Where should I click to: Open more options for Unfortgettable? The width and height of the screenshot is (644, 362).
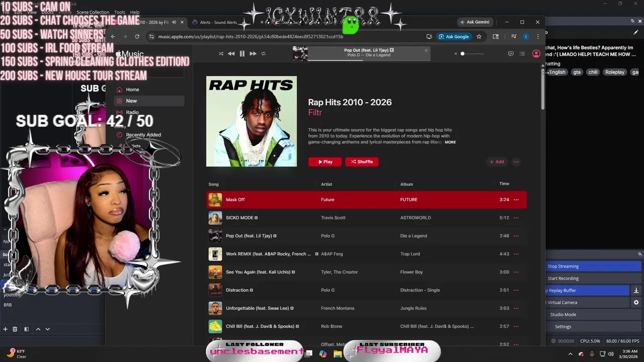pos(516,308)
